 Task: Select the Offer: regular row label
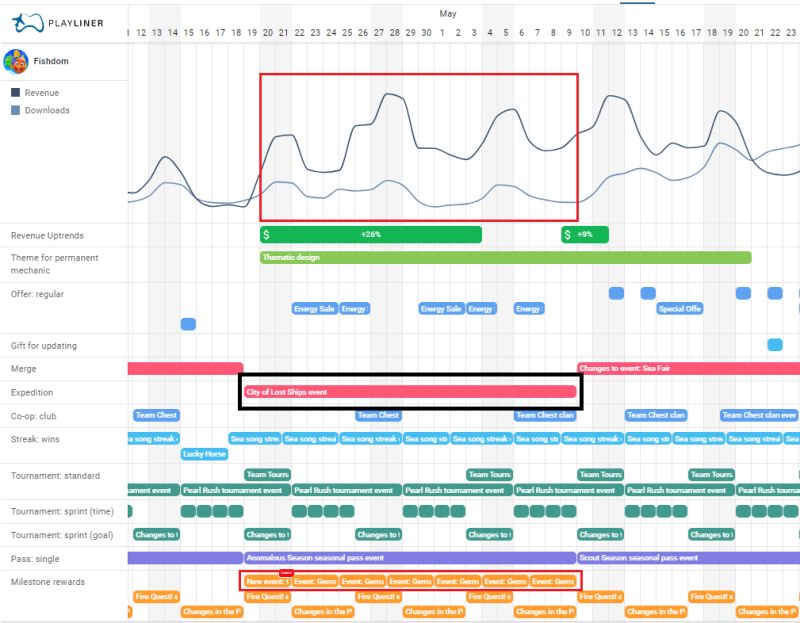pyautogui.click(x=37, y=294)
